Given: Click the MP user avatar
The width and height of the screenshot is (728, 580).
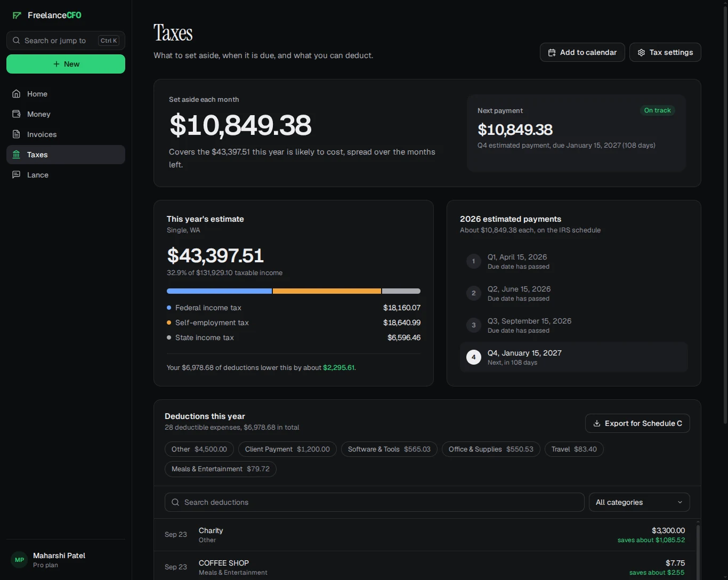Looking at the screenshot, I should click(20, 560).
